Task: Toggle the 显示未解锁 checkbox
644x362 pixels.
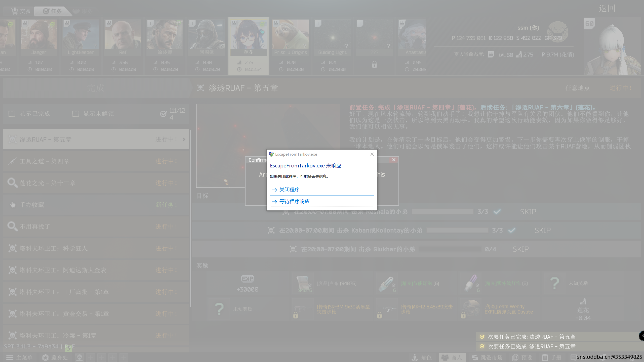Action: pyautogui.click(x=75, y=114)
